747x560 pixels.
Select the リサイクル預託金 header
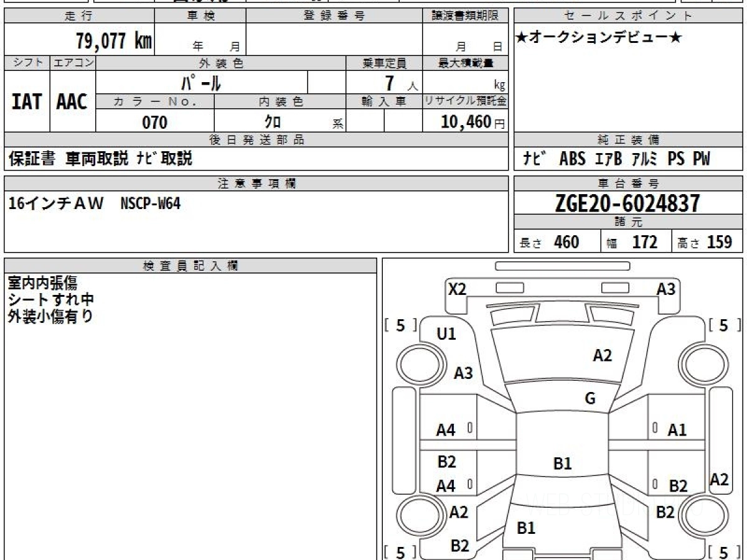click(x=466, y=101)
